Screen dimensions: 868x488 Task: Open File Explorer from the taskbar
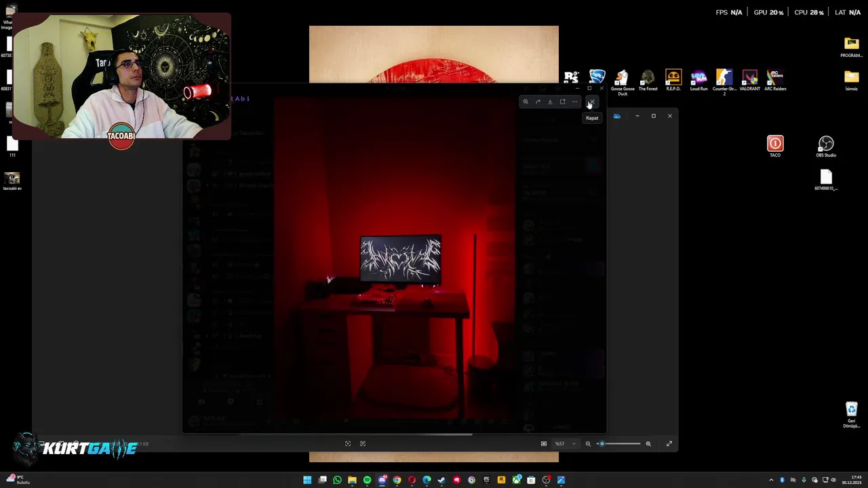point(352,480)
